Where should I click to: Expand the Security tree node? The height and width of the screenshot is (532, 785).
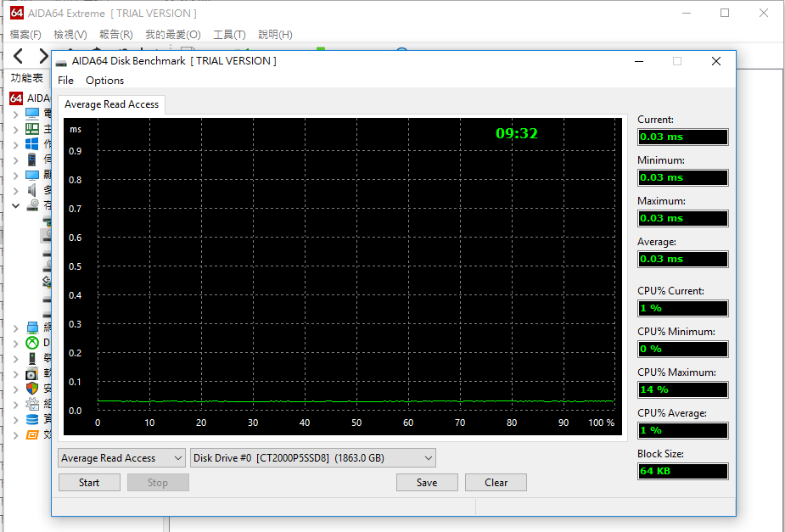tap(16, 389)
